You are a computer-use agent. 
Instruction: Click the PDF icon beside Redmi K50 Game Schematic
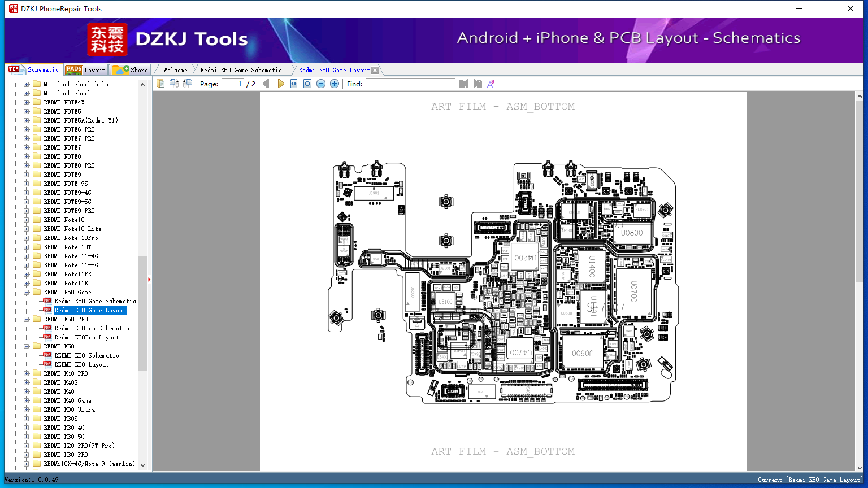click(x=47, y=301)
